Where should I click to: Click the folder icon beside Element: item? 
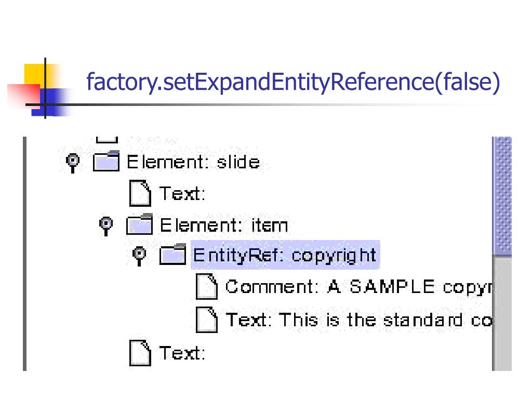tap(139, 224)
